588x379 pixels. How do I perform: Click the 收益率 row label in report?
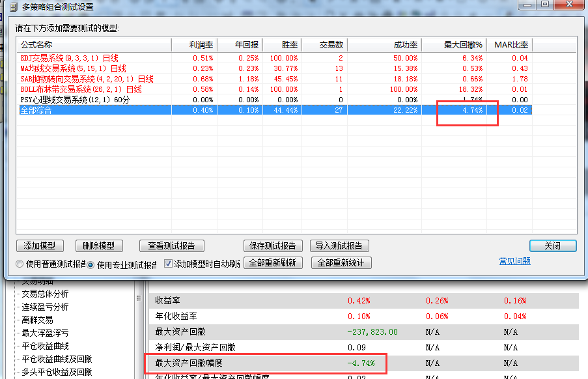coord(167,301)
